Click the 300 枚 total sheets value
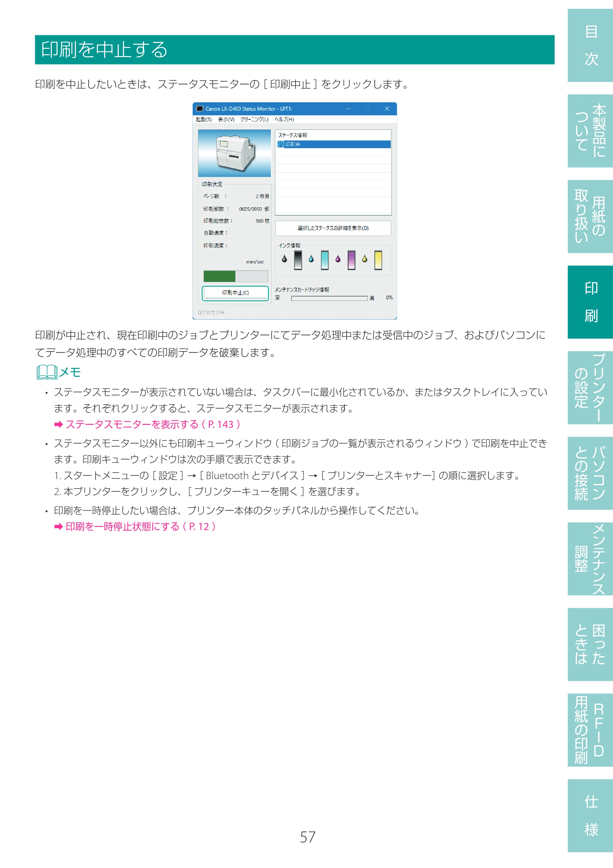This screenshot has height=868, width=613. click(262, 221)
